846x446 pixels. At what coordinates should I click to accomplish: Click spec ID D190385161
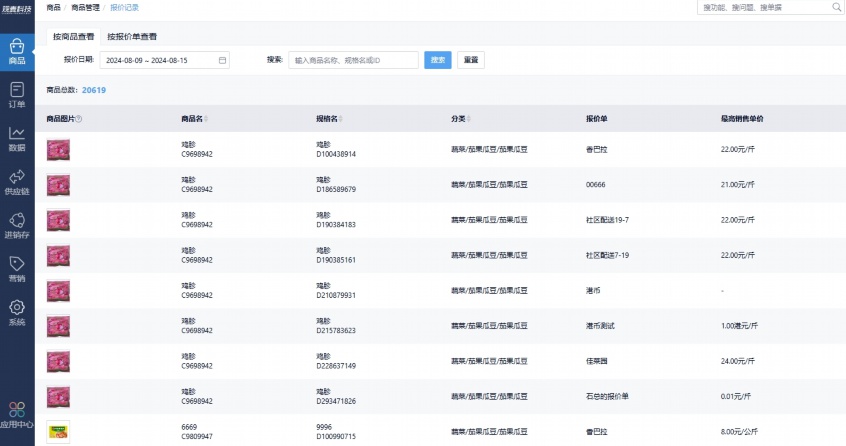pyautogui.click(x=336, y=260)
